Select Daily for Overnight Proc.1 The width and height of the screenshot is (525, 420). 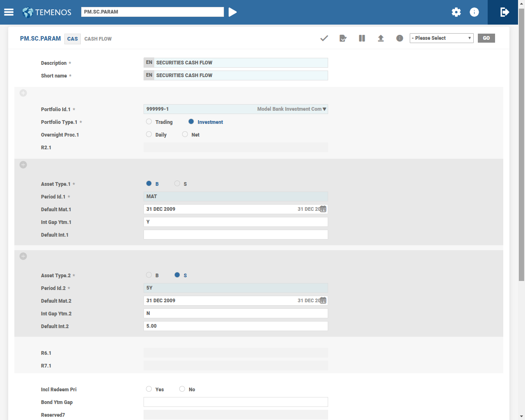click(x=149, y=135)
